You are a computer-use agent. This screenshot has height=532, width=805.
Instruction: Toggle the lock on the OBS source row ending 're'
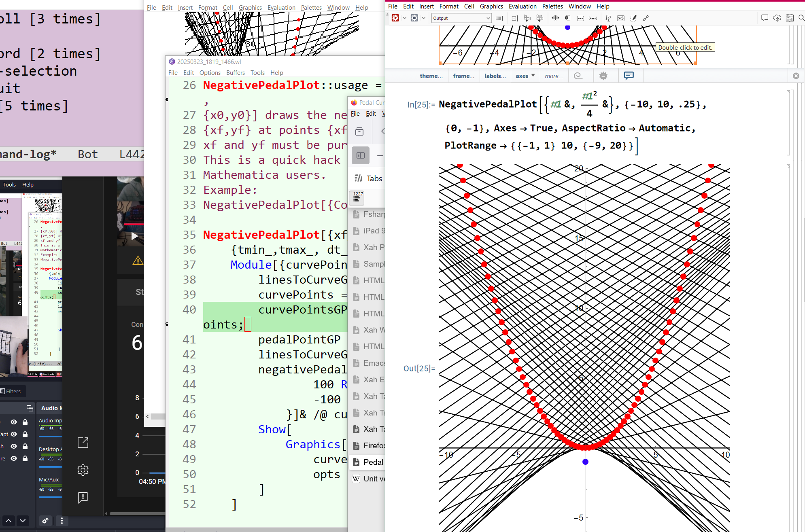25,458
